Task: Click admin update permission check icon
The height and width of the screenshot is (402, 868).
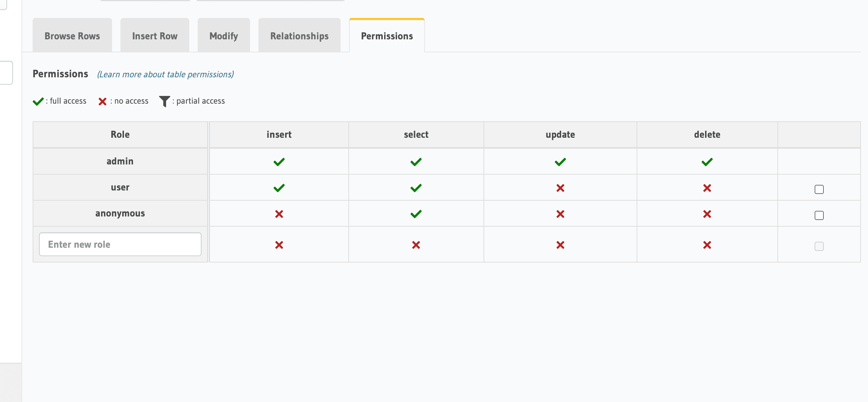Action: pyautogui.click(x=560, y=161)
